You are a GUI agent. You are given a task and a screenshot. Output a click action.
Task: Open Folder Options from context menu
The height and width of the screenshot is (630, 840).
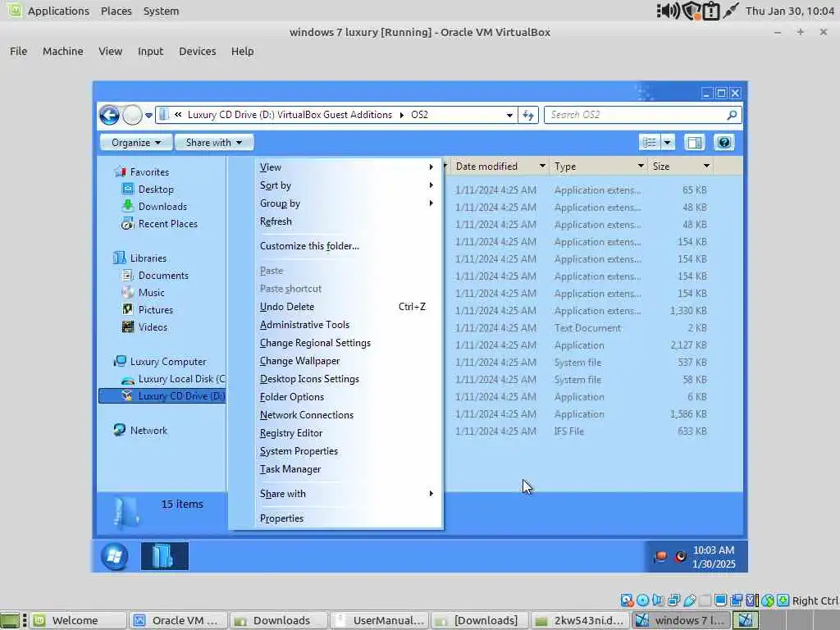coord(347,397)
